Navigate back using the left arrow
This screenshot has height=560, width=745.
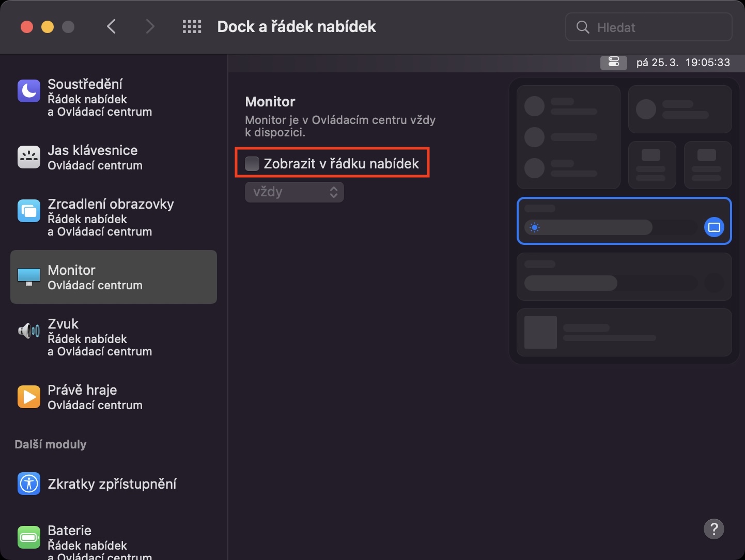[111, 26]
